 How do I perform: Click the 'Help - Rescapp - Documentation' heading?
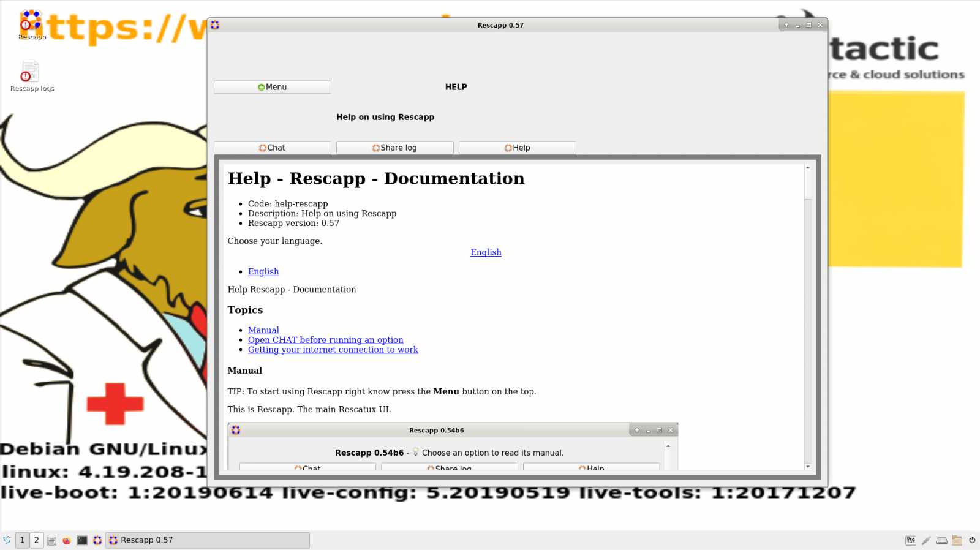tap(376, 178)
